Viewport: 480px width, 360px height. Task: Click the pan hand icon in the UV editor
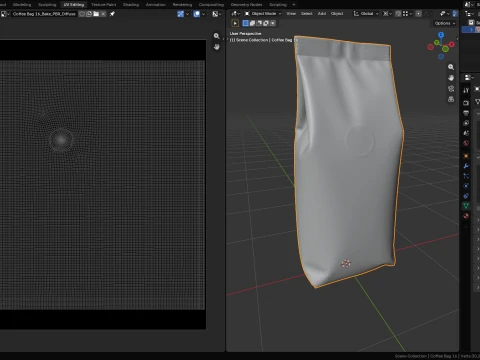click(x=217, y=47)
